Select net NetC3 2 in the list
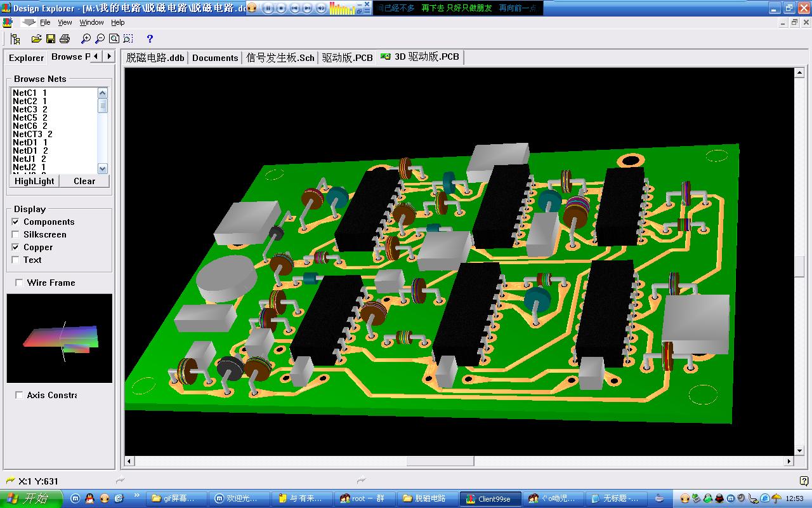The width and height of the screenshot is (812, 508). pyautogui.click(x=30, y=109)
